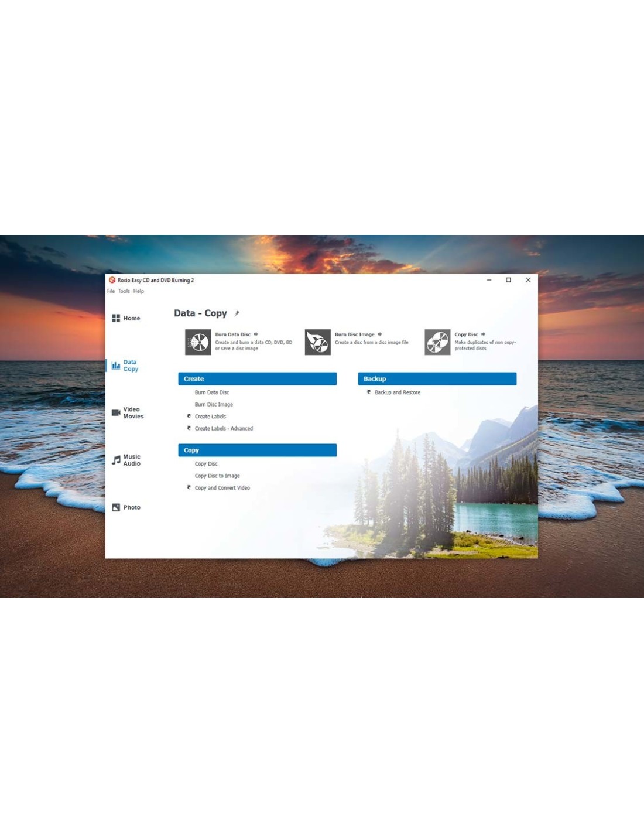644x833 pixels.
Task: Click the Create section header
Action: click(258, 379)
